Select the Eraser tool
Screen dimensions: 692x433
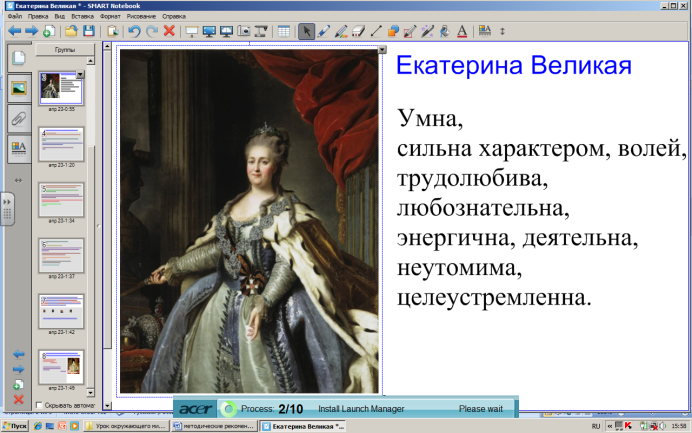(x=358, y=31)
